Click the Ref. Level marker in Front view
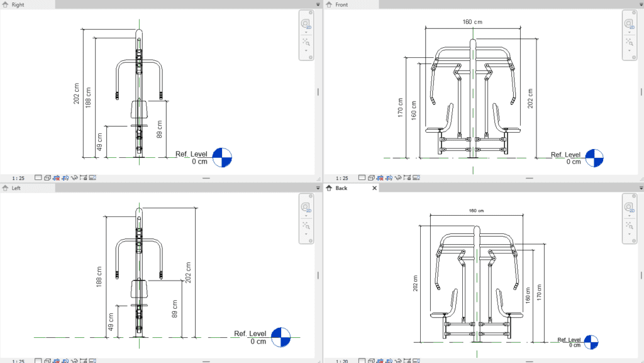 pyautogui.click(x=594, y=158)
